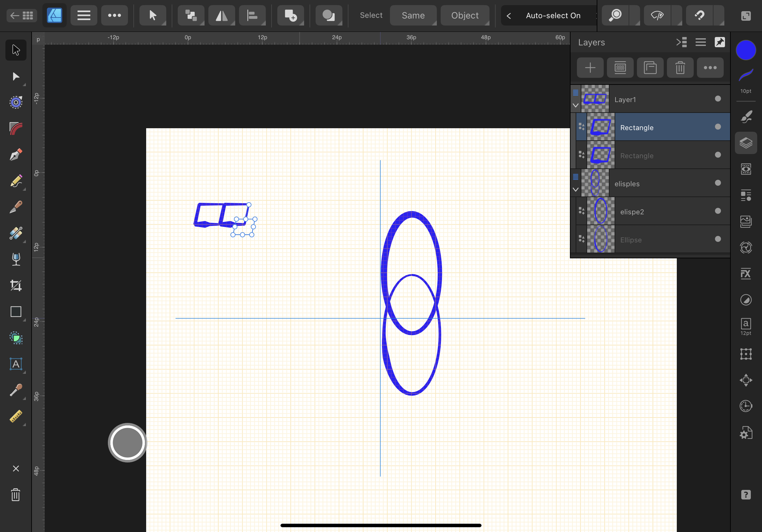Select the Pen tool
Image resolution: width=762 pixels, height=532 pixels.
click(x=16, y=155)
